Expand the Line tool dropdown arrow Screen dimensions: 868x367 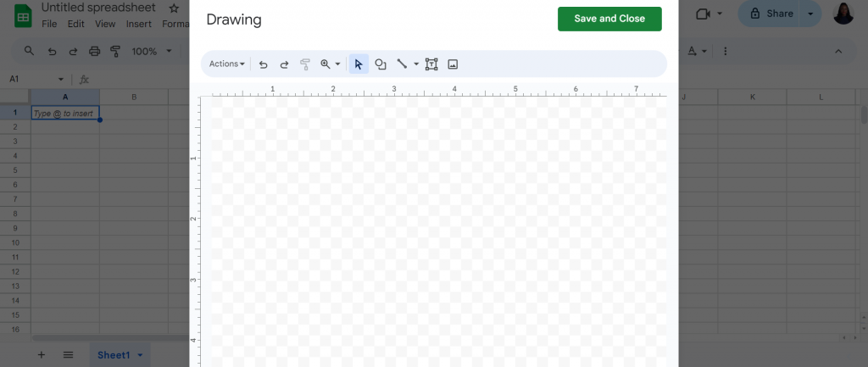[x=416, y=64]
